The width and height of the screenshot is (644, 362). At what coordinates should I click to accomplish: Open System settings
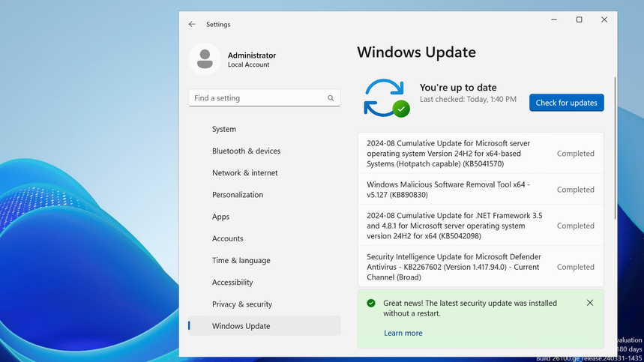265,129
